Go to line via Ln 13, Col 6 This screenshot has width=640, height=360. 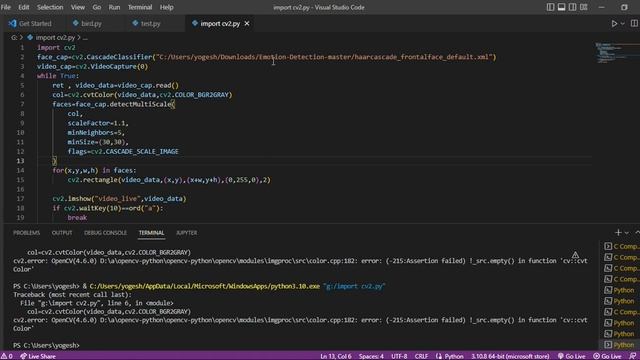point(336,356)
